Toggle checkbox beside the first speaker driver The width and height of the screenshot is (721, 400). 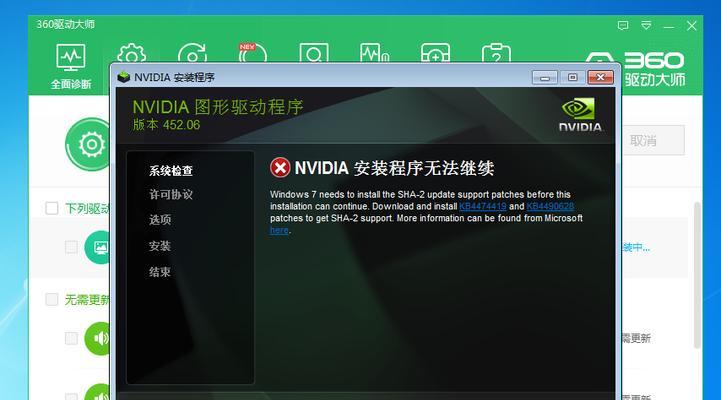click(x=71, y=338)
